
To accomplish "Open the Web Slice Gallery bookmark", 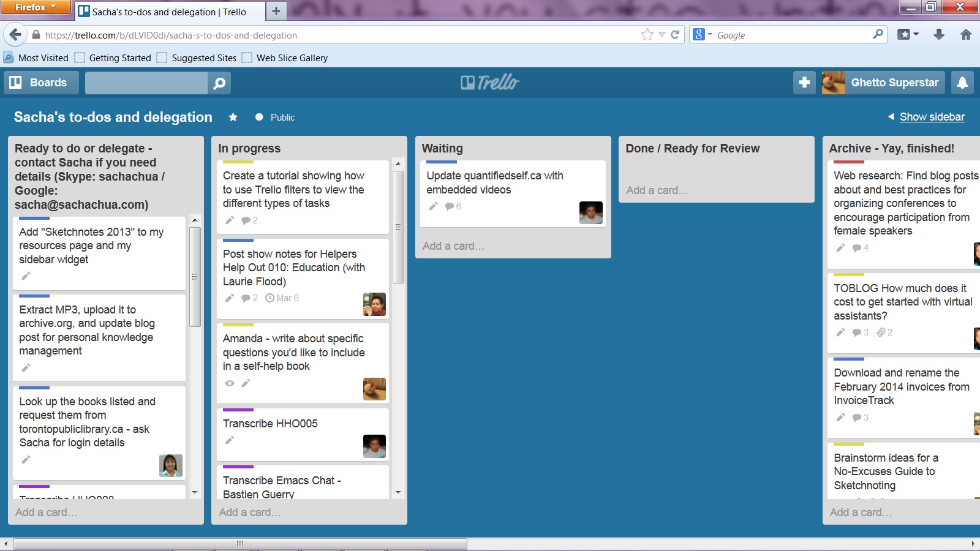I will (285, 58).
